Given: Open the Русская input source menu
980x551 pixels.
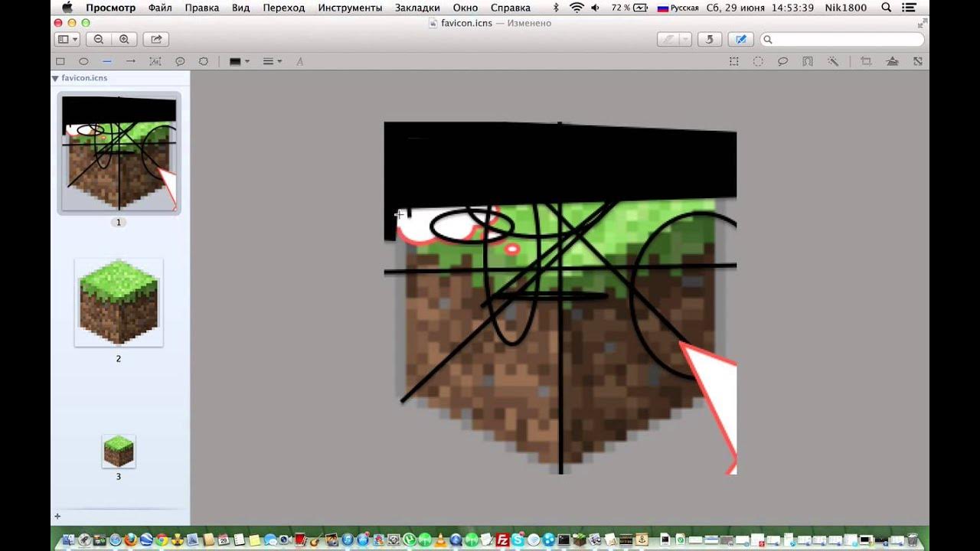Looking at the screenshot, I should pos(678,8).
